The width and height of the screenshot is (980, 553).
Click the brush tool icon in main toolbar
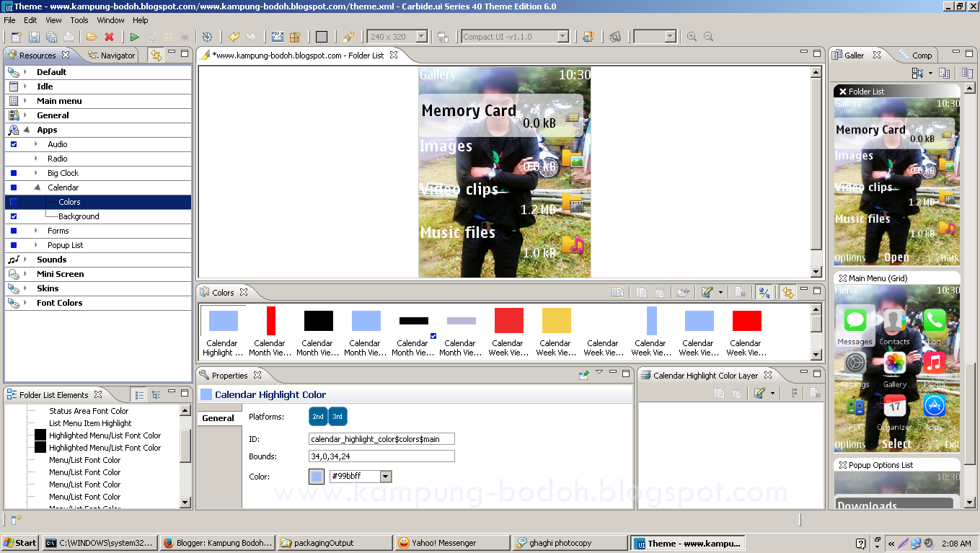click(x=348, y=37)
